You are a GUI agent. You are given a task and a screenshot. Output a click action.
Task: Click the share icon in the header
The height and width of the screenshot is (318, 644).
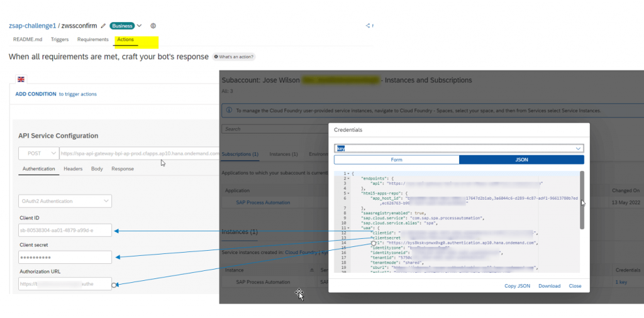[368, 26]
